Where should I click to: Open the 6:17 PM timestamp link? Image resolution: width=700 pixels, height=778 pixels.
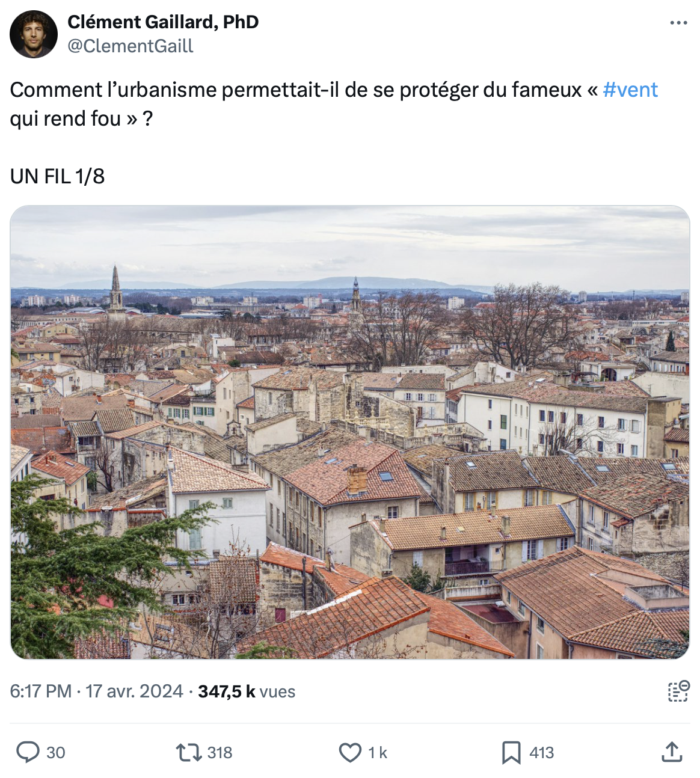point(41,691)
